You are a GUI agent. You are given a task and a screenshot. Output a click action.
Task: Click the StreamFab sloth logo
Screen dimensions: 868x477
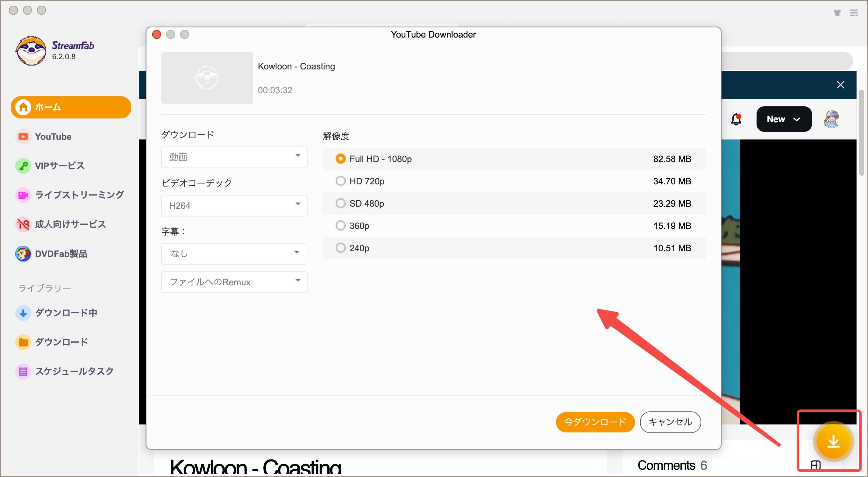[x=31, y=51]
